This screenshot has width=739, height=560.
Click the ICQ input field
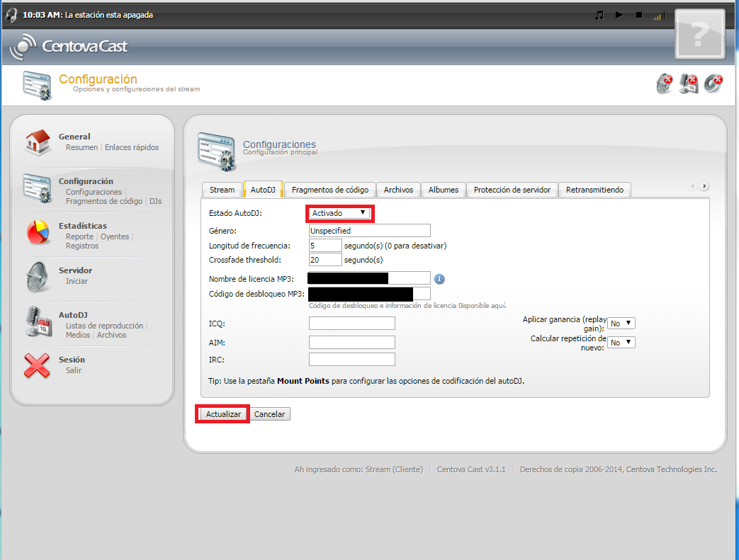click(x=352, y=323)
